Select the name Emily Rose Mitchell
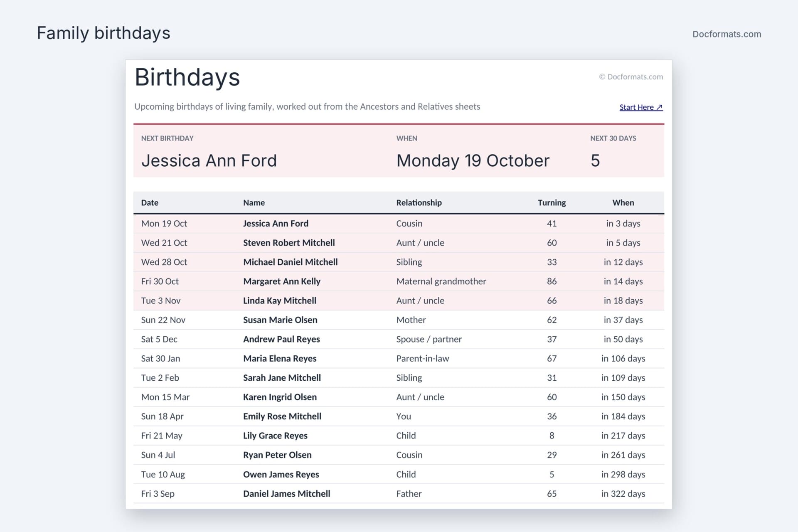The height and width of the screenshot is (532, 798). click(x=282, y=416)
